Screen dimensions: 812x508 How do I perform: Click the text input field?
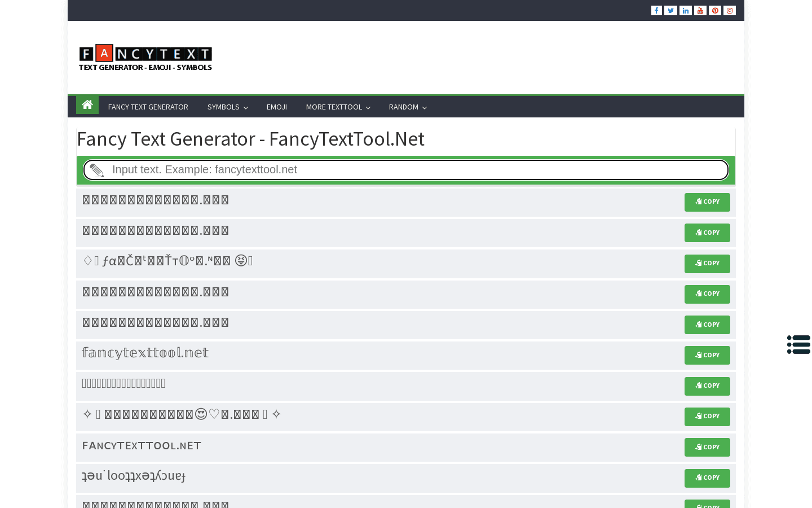click(406, 170)
